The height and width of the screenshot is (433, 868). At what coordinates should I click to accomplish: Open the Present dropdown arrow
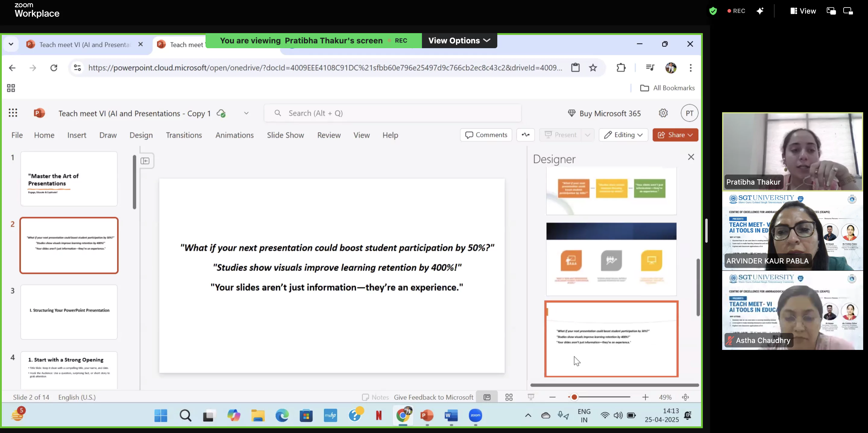(x=587, y=135)
